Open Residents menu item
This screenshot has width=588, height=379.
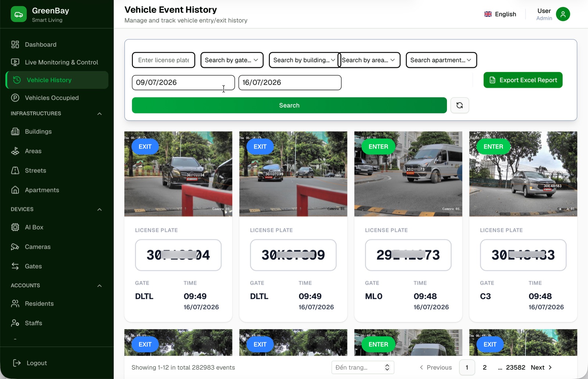click(57, 303)
